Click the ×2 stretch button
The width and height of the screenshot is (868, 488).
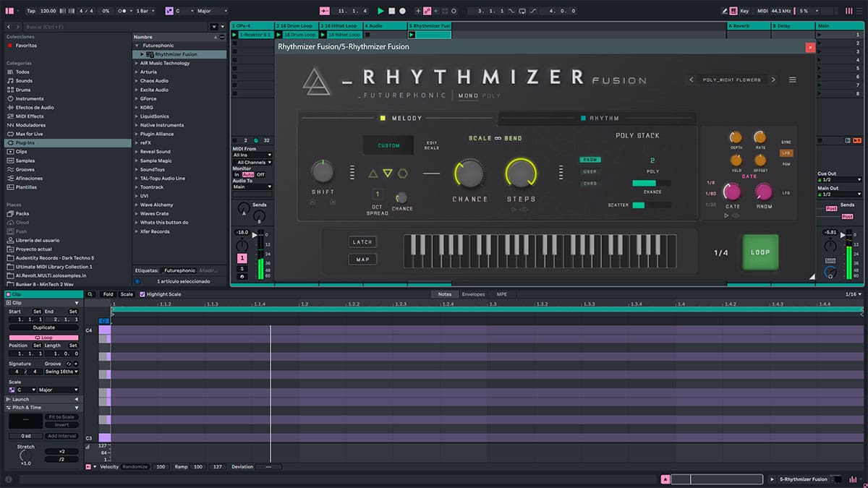coord(60,451)
